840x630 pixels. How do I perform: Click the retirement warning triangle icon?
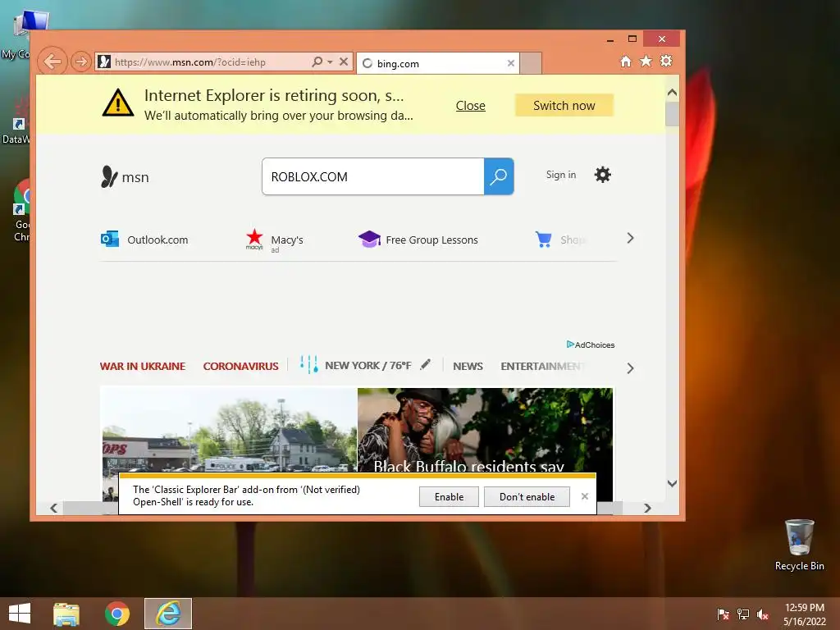pos(118,103)
